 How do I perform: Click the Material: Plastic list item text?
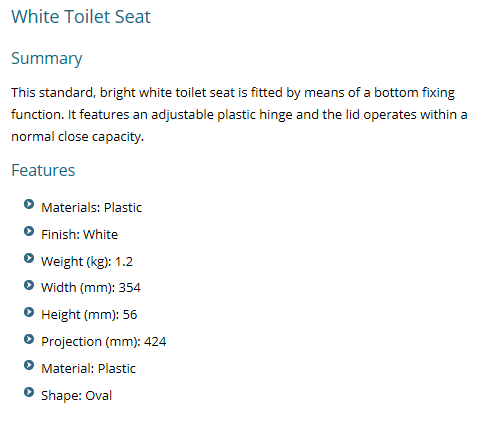coord(88,369)
